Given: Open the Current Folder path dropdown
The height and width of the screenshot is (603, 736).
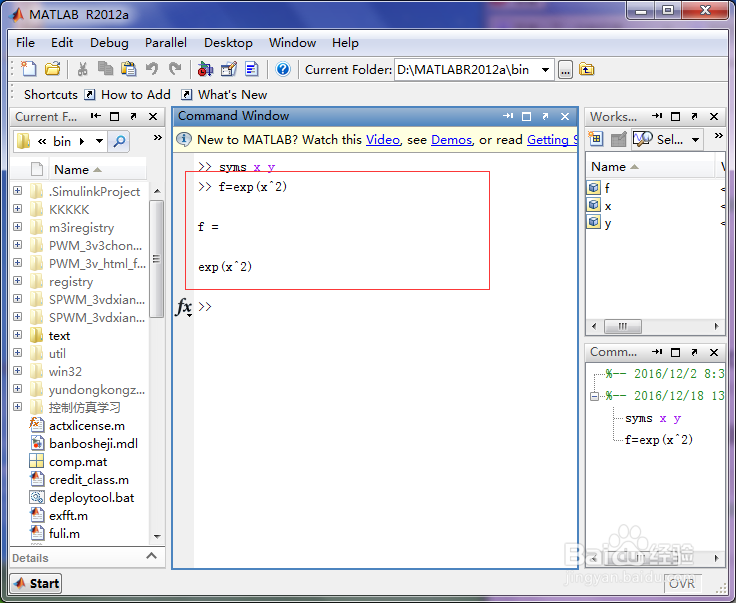Looking at the screenshot, I should coord(545,70).
